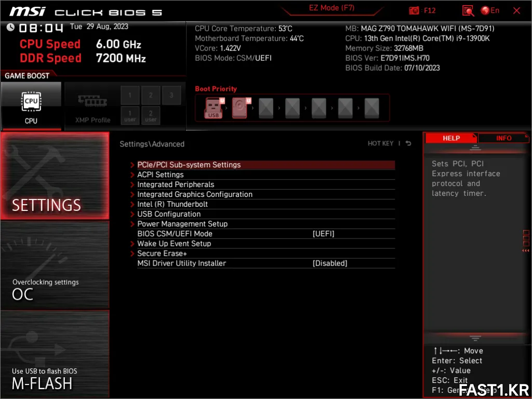Toggle the XMP Profile memory icon

coord(92,101)
